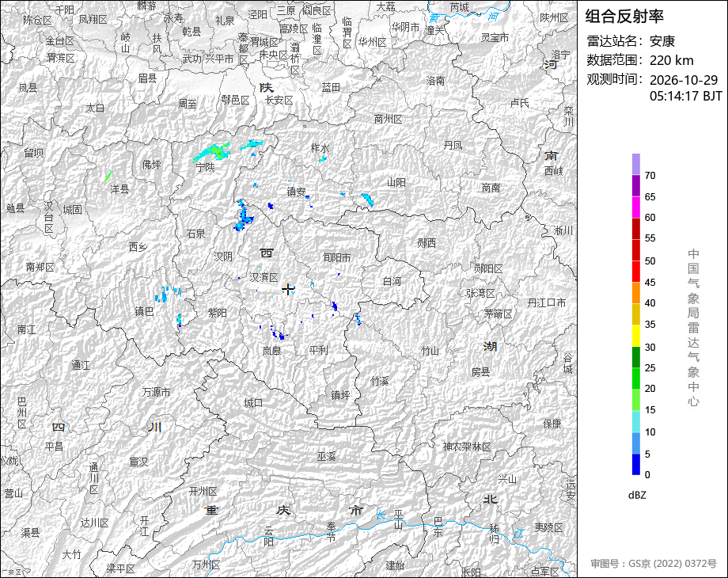Screen dimensions: 728x578
Task: Select the observation date 2026-10-29
Action: click(x=684, y=80)
